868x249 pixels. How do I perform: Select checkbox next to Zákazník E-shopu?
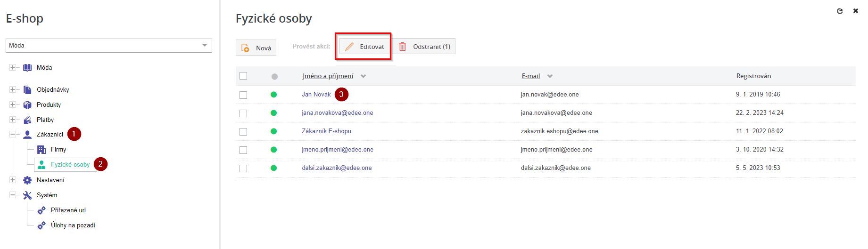click(243, 132)
